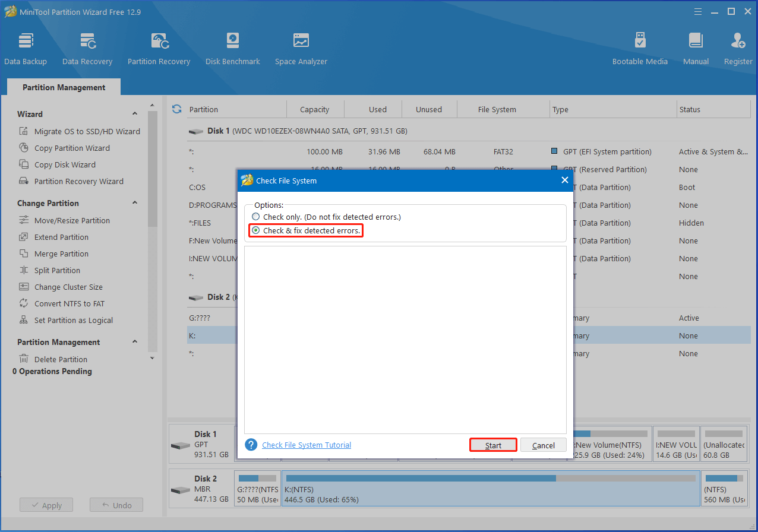Select D:PROGRAMS partition row

click(211, 205)
